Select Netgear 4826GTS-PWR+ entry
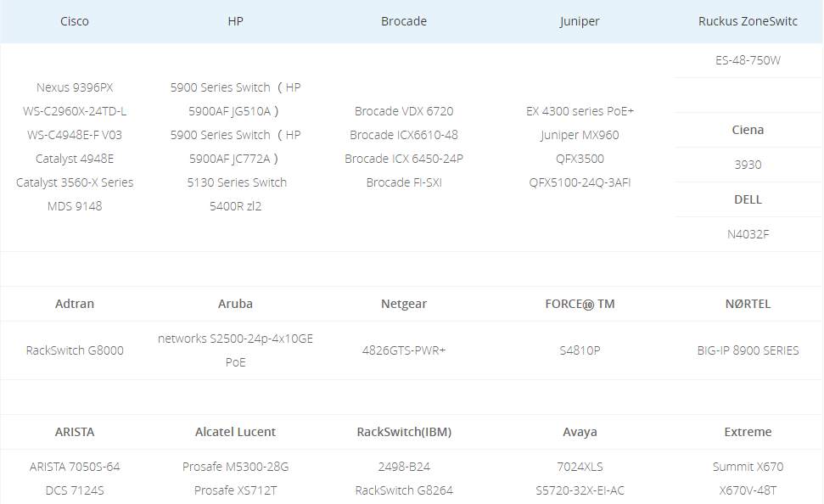The image size is (824, 504). point(404,350)
